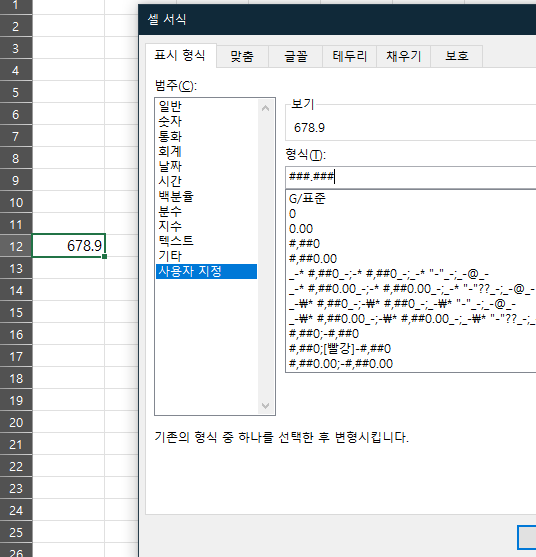Select 일반 in category list

tap(206, 106)
